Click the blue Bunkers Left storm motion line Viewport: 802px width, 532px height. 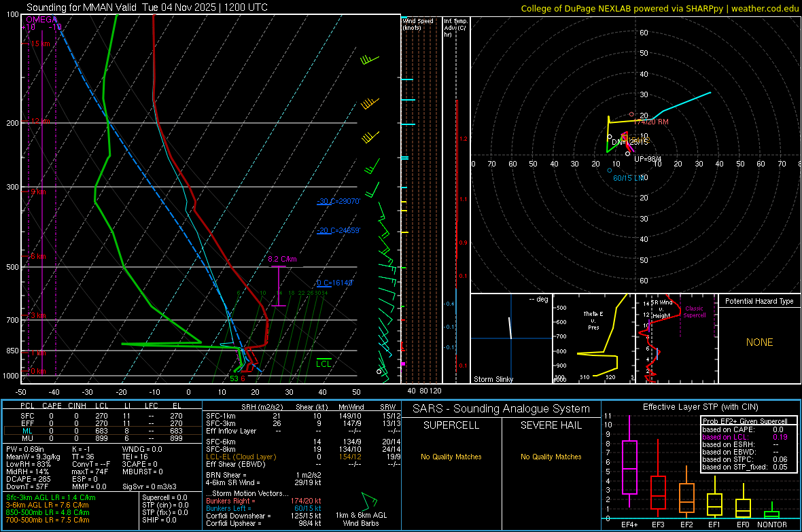pos(264,508)
